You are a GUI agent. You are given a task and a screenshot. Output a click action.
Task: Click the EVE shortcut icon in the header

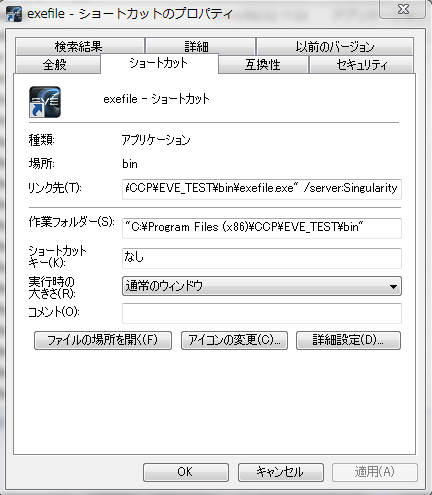click(45, 102)
